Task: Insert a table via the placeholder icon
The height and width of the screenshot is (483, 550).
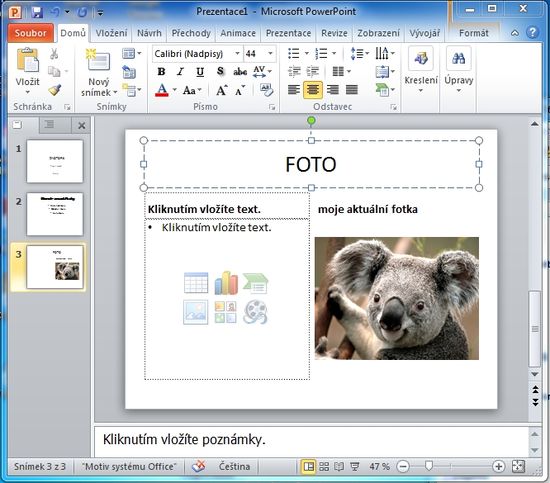Action: click(x=196, y=283)
